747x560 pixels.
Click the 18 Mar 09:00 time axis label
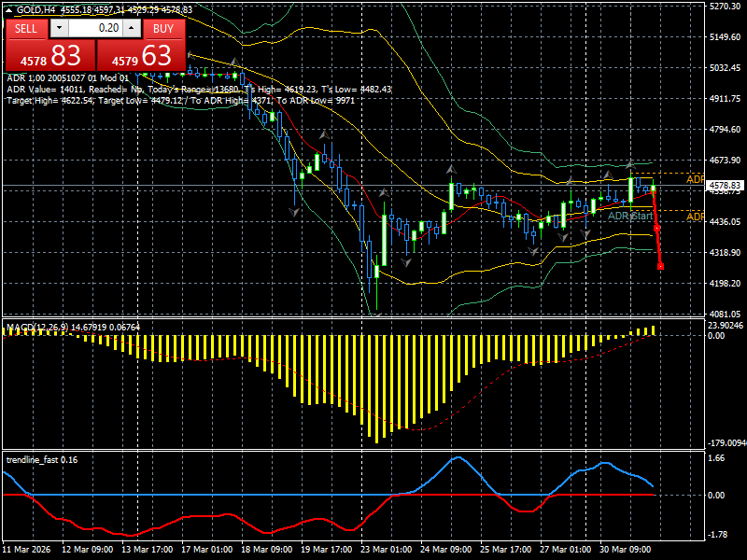tap(267, 549)
